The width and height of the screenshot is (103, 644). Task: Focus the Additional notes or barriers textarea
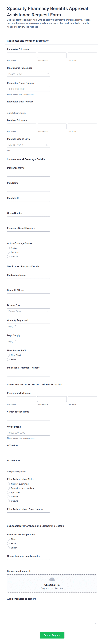click(x=52, y=613)
